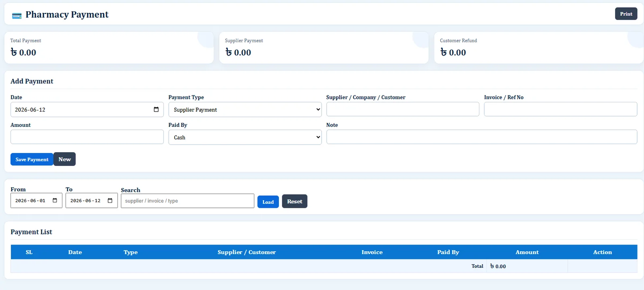Click the From date value 2026-06-01
644x290 pixels.
[x=30, y=201]
